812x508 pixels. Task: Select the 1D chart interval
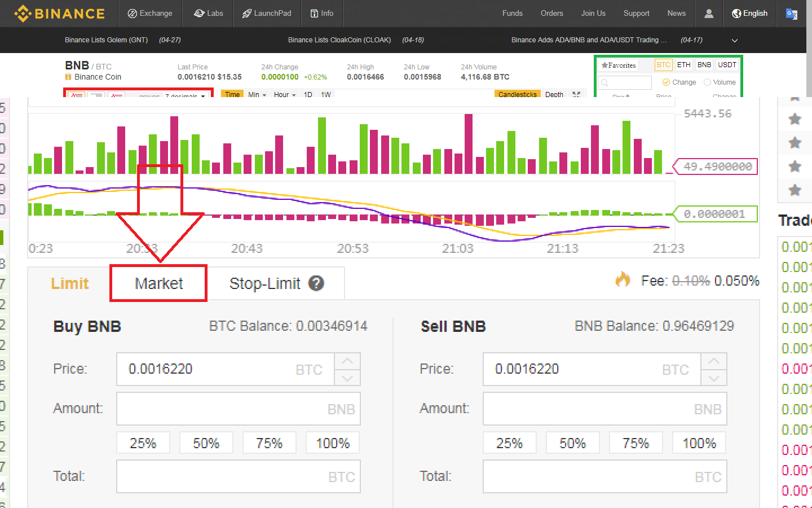coord(308,94)
